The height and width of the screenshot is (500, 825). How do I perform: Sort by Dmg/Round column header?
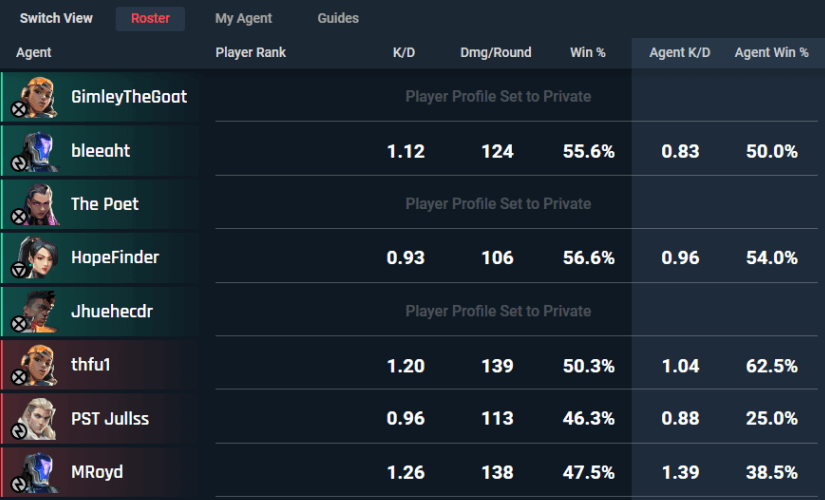(496, 53)
